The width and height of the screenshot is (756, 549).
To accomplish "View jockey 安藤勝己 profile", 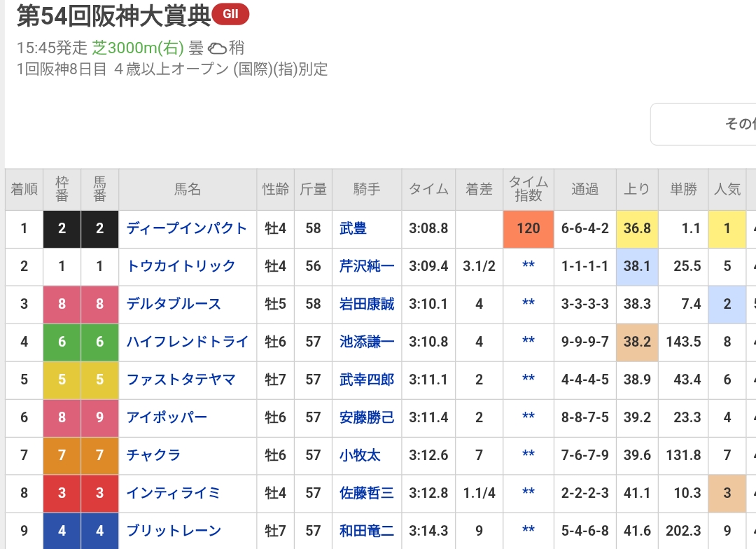I will (366, 417).
